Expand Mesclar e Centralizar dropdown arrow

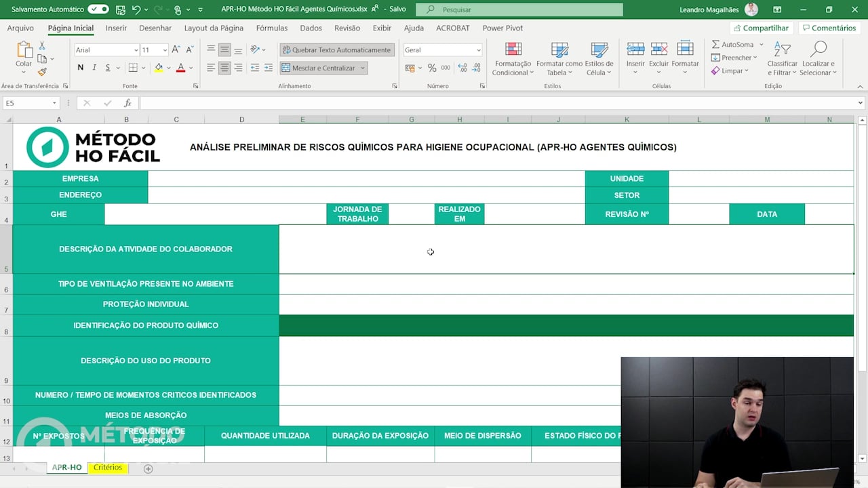pos(363,68)
